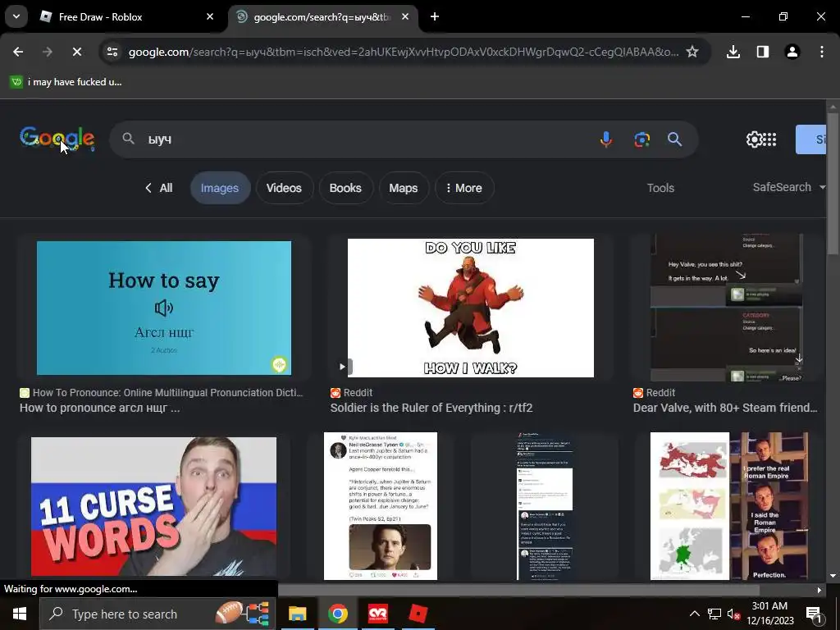The height and width of the screenshot is (630, 840).
Task: Click the horizontal scrollbar right arrow
Action: (x=819, y=590)
